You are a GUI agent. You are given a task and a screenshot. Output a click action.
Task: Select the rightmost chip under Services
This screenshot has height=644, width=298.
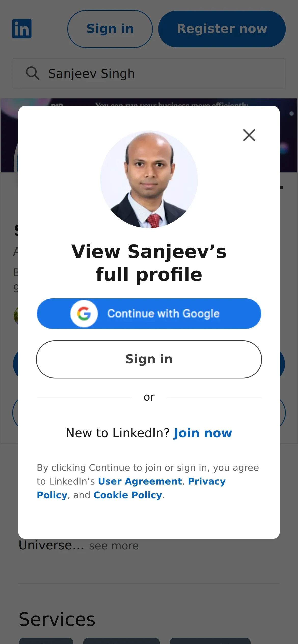pos(210,641)
